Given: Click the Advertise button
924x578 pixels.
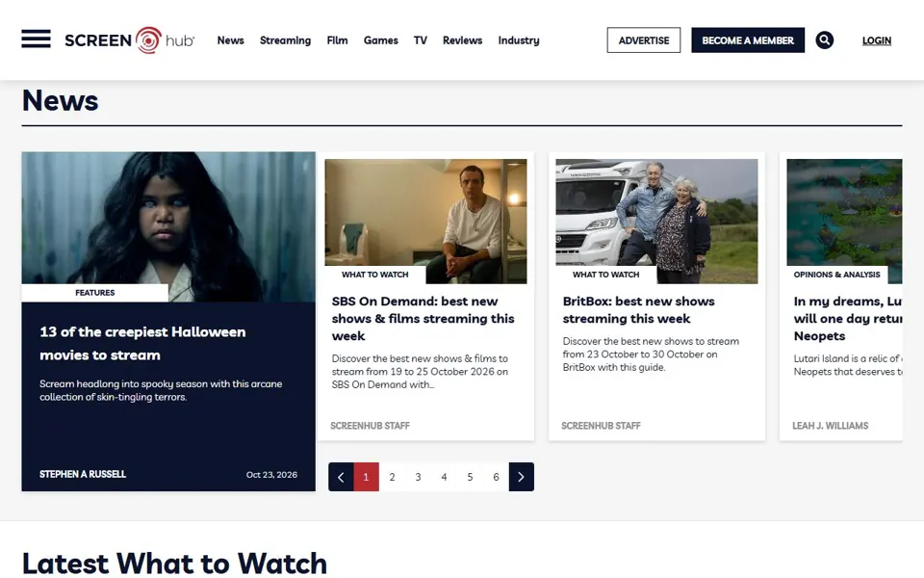Looking at the screenshot, I should pos(644,40).
